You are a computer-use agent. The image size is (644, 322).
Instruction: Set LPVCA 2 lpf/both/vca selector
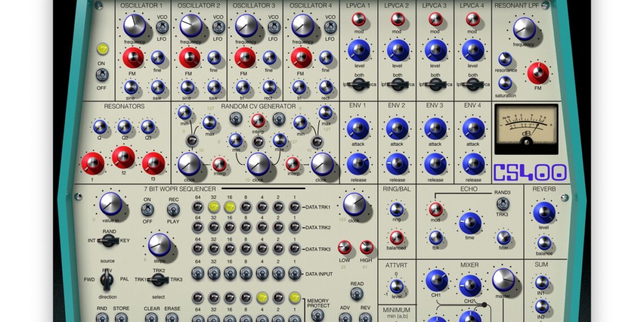tap(397, 85)
